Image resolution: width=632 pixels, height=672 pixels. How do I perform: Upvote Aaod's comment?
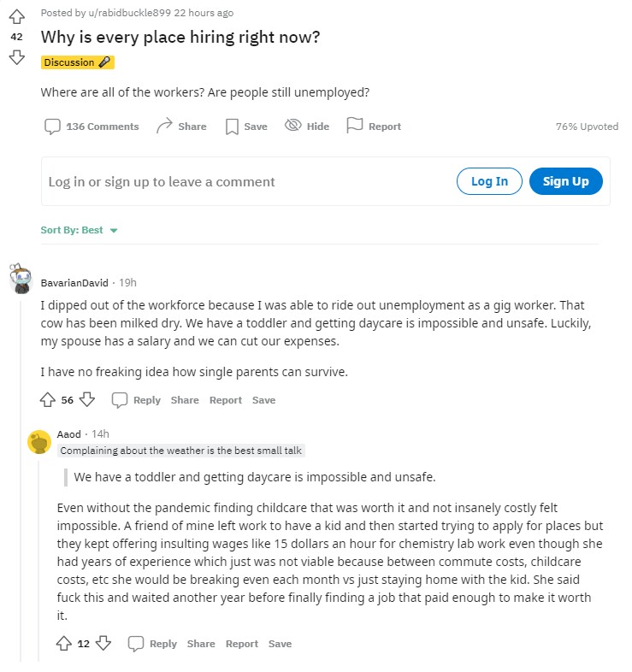[64, 644]
